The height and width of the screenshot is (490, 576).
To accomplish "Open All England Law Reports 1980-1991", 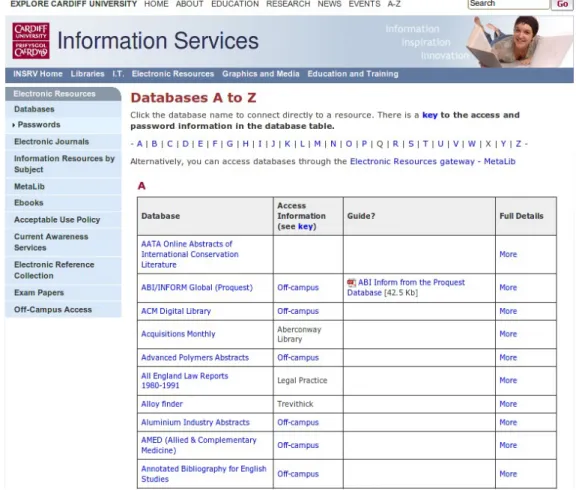I will [185, 381].
